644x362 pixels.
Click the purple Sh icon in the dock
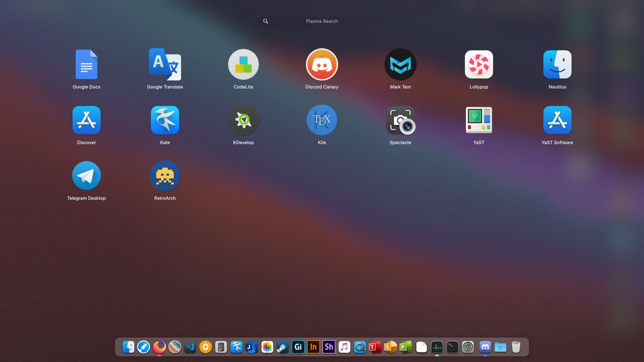pos(329,347)
